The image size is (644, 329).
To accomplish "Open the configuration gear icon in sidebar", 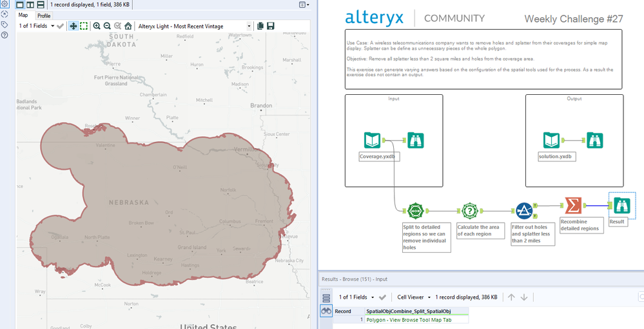I will (x=5, y=4).
